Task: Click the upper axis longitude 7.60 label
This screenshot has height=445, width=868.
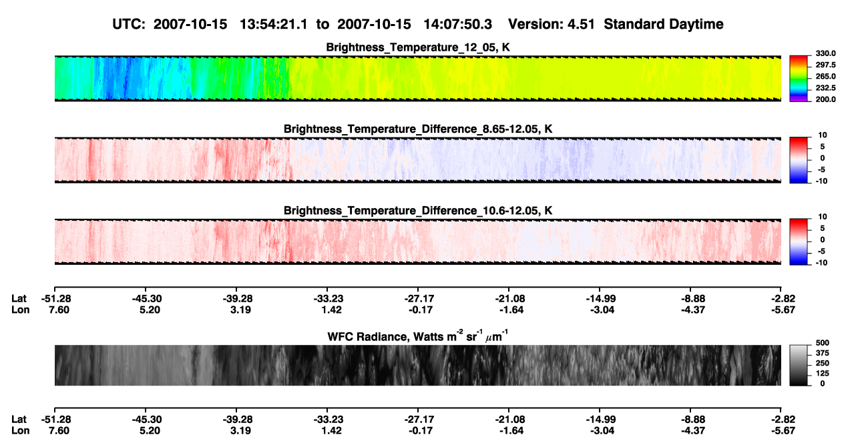Action: 57,310
